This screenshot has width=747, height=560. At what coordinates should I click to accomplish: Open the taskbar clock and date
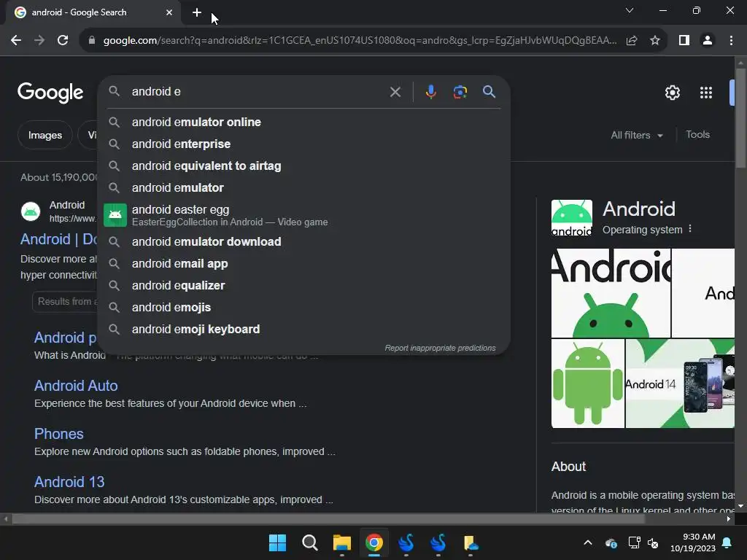click(693, 542)
